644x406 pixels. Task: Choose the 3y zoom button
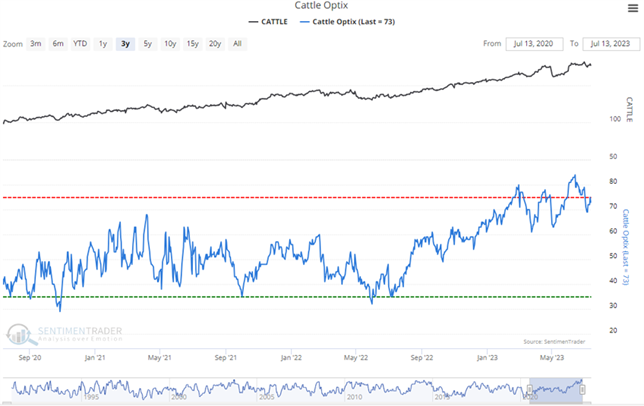point(124,44)
